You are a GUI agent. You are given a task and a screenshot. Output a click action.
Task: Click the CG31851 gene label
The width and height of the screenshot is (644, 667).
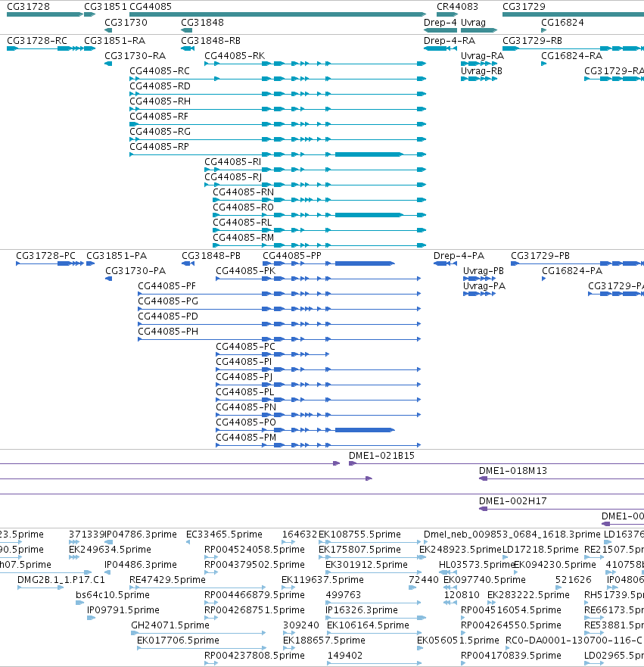[105, 6]
